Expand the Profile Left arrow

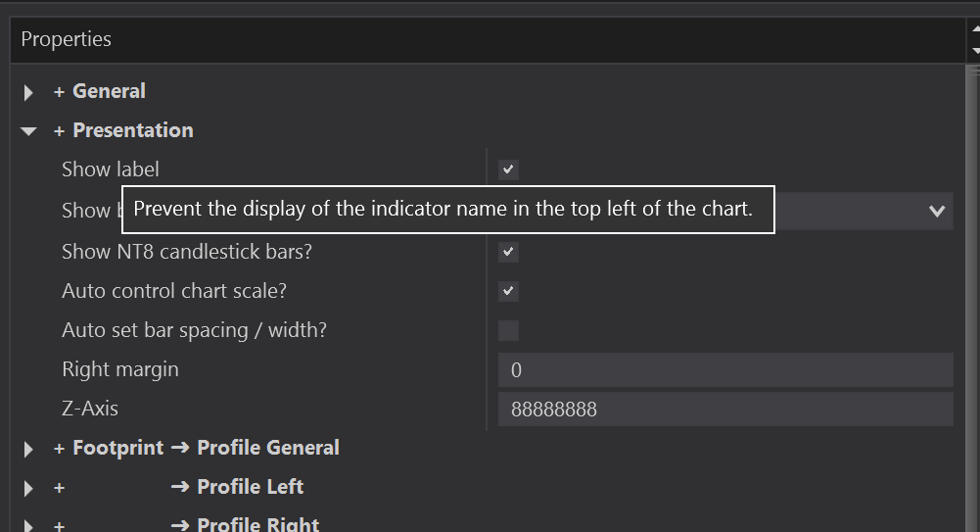coord(28,488)
